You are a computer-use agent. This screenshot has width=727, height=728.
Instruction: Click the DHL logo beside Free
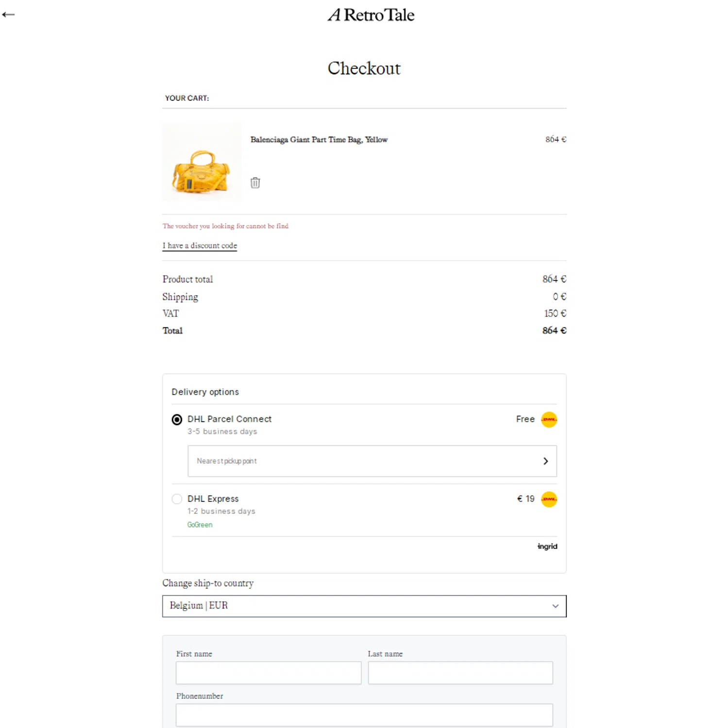549,419
